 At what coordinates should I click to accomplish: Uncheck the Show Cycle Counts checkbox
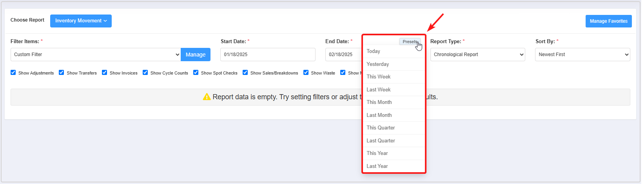click(x=145, y=73)
